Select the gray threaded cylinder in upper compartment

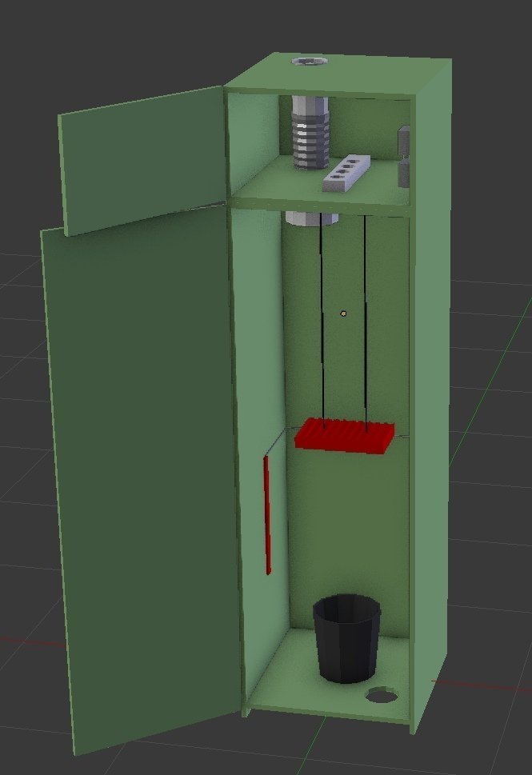[x=310, y=133]
